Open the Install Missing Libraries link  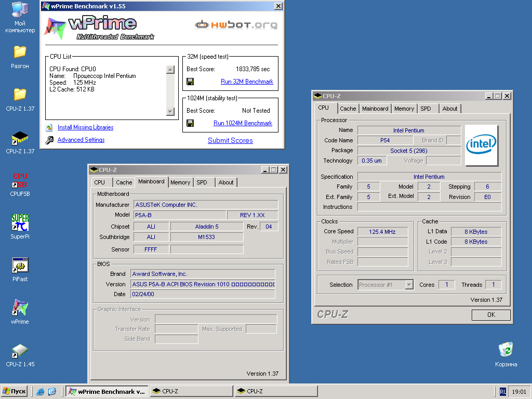click(86, 127)
